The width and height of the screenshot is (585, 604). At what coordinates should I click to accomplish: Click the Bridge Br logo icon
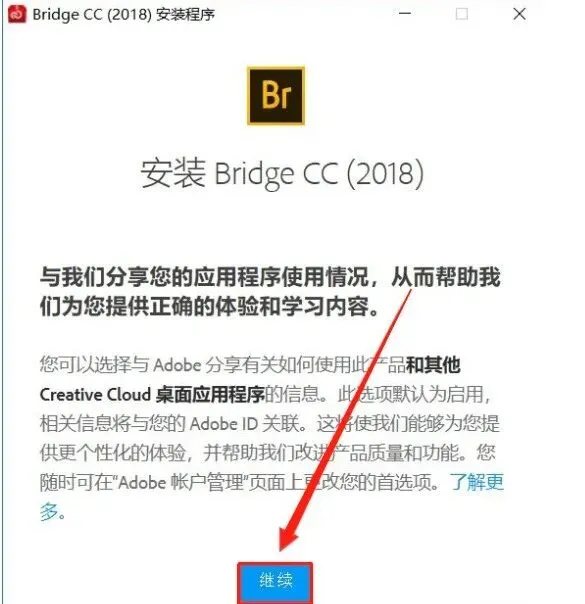pyautogui.click(x=276, y=96)
